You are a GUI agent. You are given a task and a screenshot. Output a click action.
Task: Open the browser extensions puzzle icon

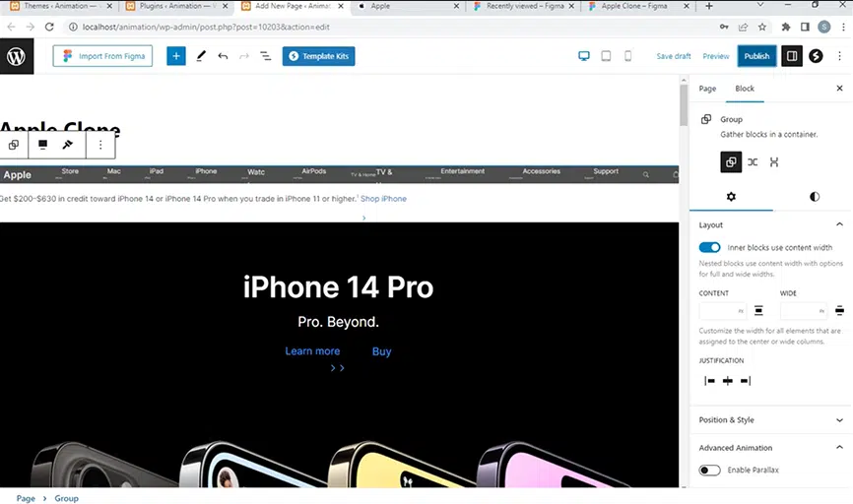point(786,27)
